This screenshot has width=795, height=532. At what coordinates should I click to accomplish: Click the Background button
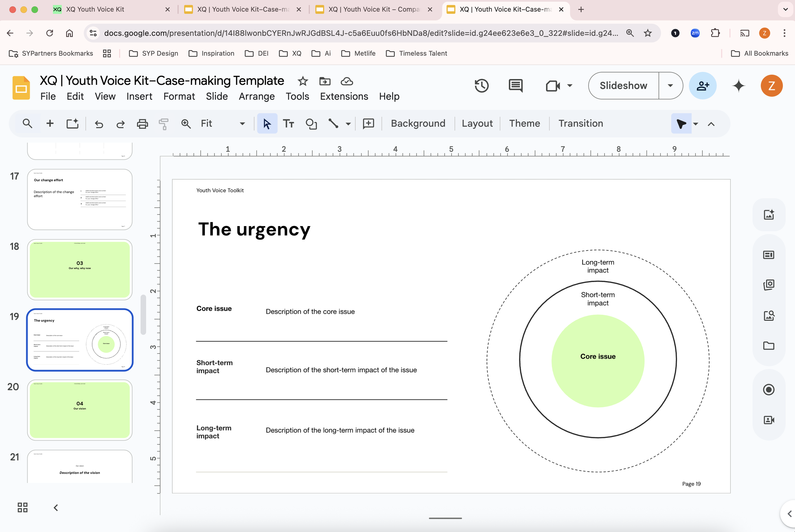point(418,124)
